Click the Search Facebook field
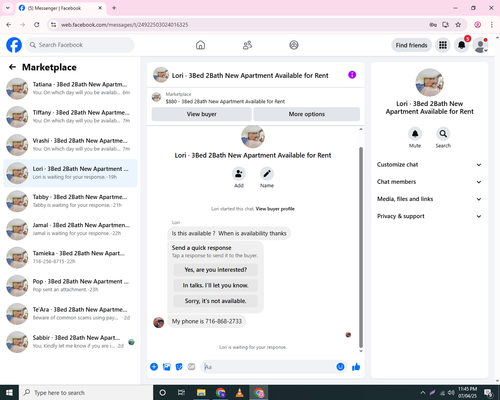 pos(80,45)
